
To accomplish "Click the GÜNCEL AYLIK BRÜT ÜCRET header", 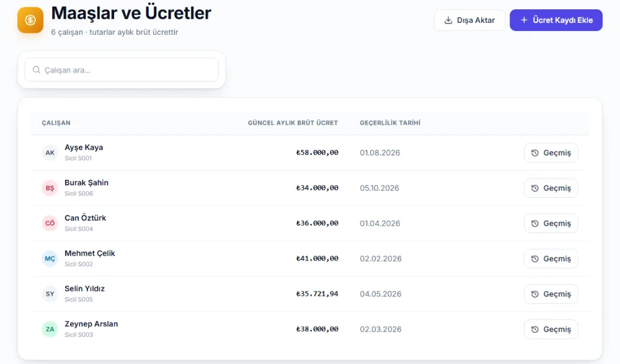I will click(x=293, y=123).
